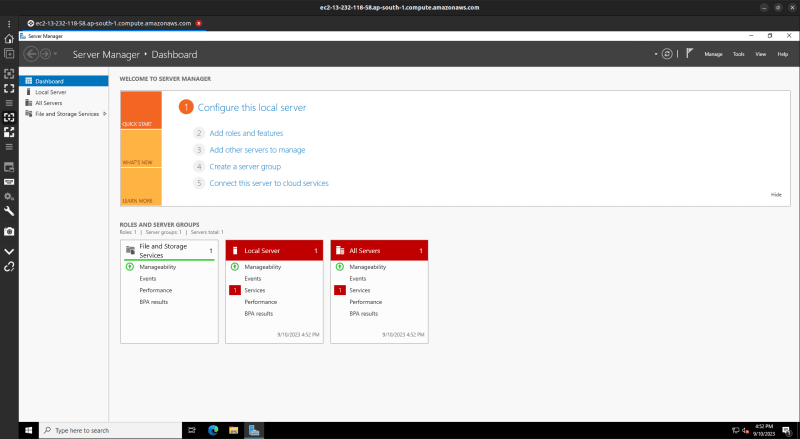Toggle Remmina fullscreen mode
Viewport: 800px width, 439px height.
(x=9, y=88)
